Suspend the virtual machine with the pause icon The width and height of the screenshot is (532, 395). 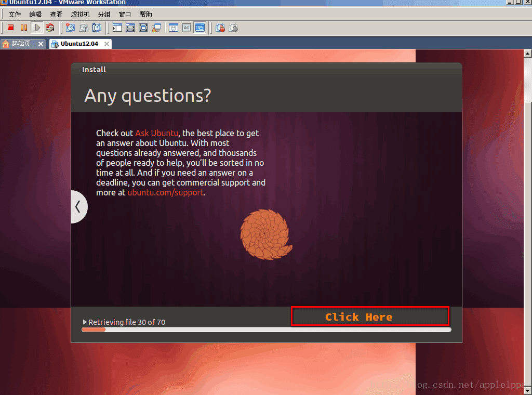24,28
